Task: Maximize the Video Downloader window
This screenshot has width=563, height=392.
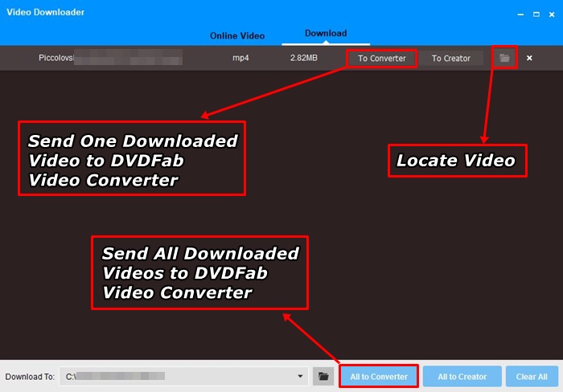Action: [x=532, y=13]
